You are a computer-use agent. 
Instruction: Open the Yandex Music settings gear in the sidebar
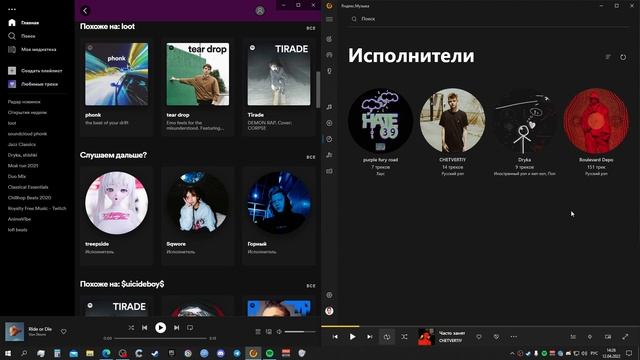pos(329,295)
